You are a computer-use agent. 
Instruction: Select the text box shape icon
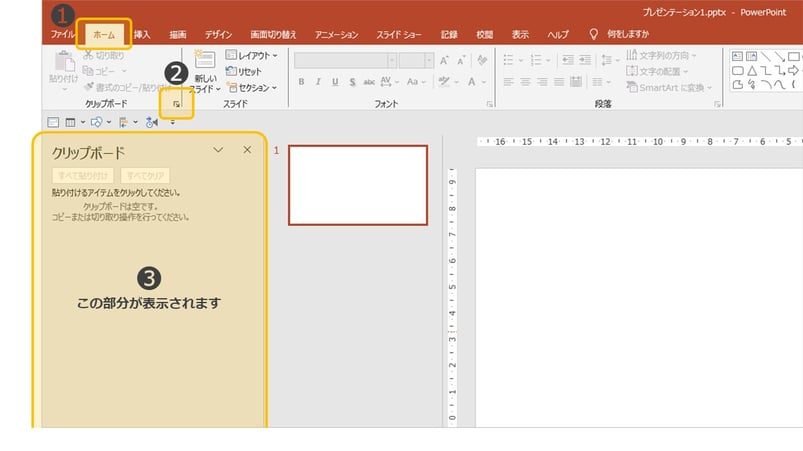[737, 56]
